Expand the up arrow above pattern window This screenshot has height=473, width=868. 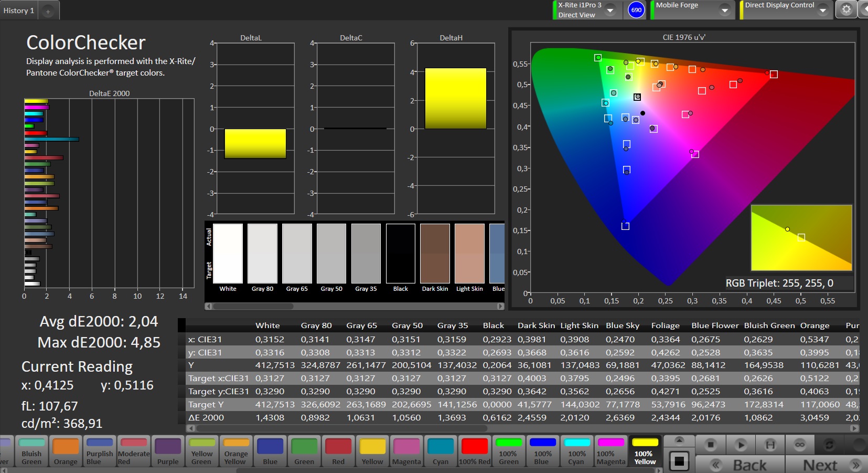coord(679,440)
